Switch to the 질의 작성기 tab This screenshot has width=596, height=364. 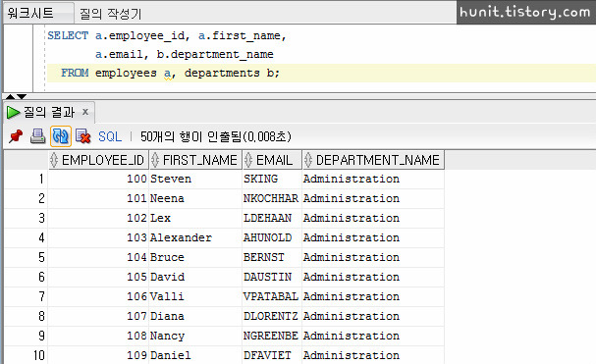(110, 14)
